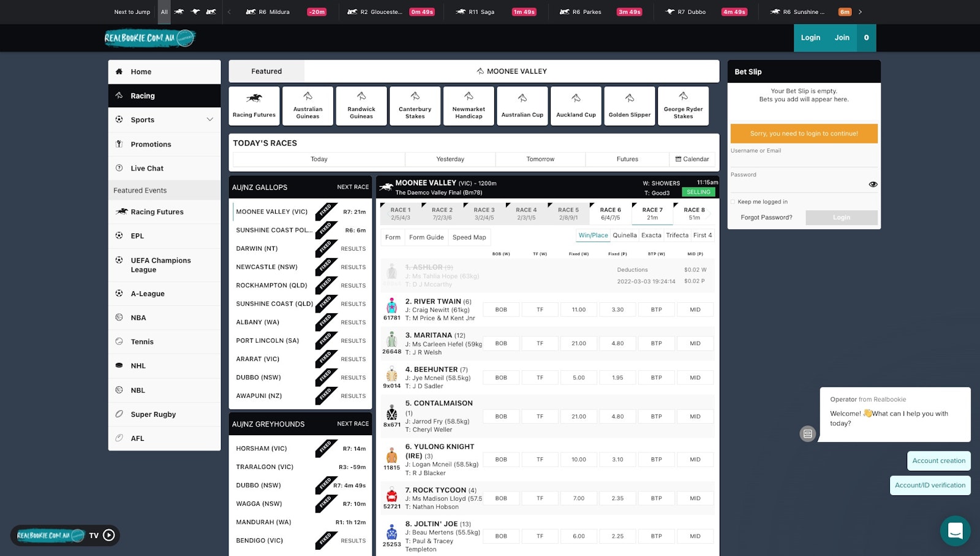
Task: Click the left arrow in the race ticker
Action: coord(230,12)
